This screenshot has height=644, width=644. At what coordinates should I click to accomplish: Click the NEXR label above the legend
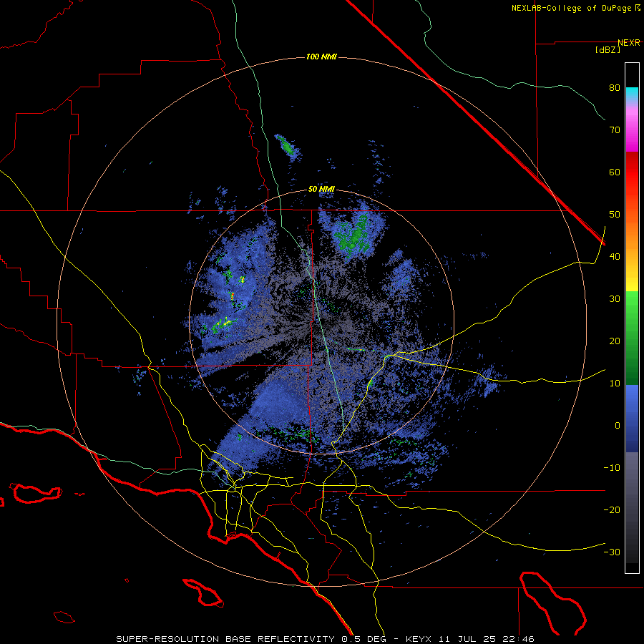click(629, 43)
